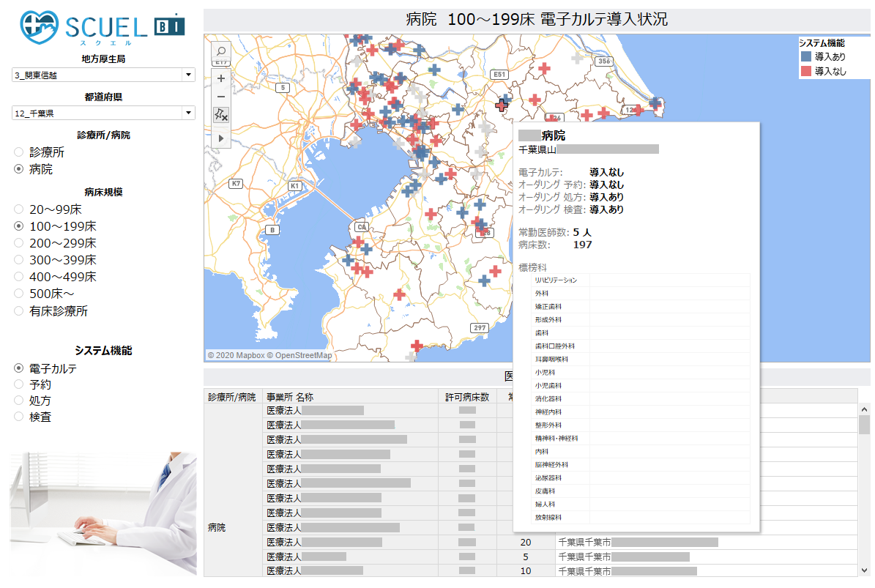Click the 事業所 名称 column header
Screen dimensions: 875x588
[290, 397]
